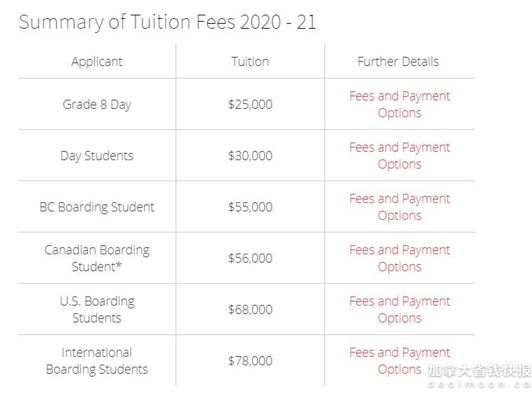Select the Grade 8 Day applicant cell
Image resolution: width=532 pixels, height=397 pixels.
click(97, 104)
